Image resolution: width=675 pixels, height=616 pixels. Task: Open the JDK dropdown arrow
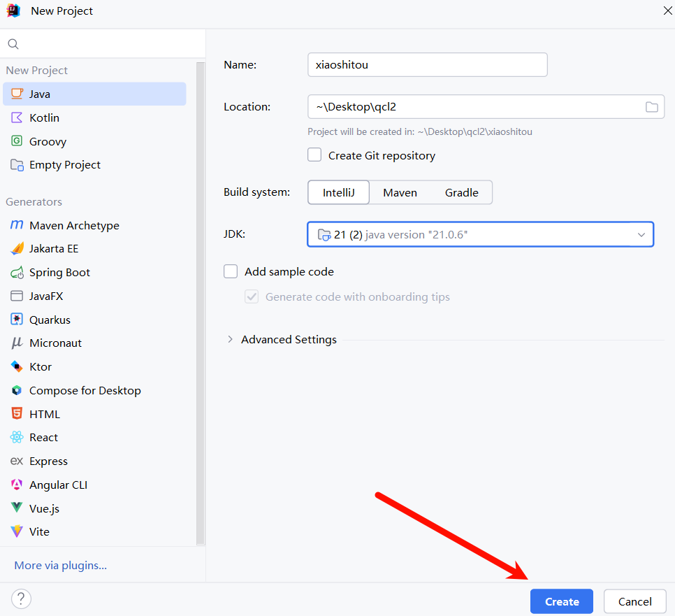pos(641,235)
